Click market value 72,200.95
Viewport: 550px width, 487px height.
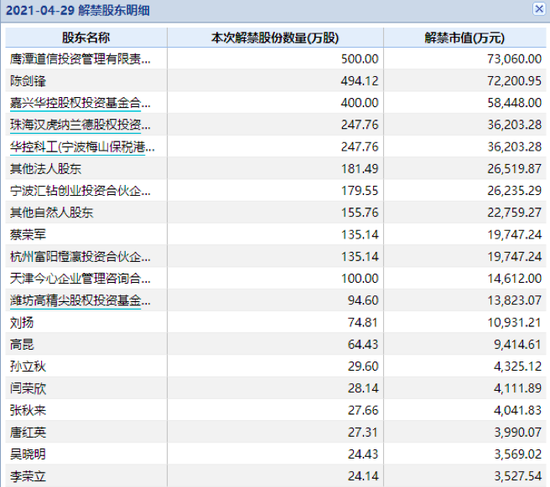(514, 81)
